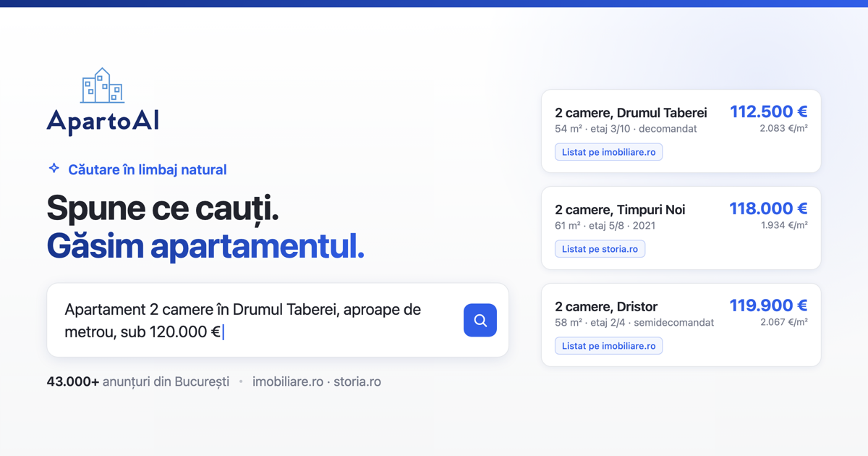The height and width of the screenshot is (456, 868).
Task: Click the ApartoAI building logo icon
Action: 102,85
